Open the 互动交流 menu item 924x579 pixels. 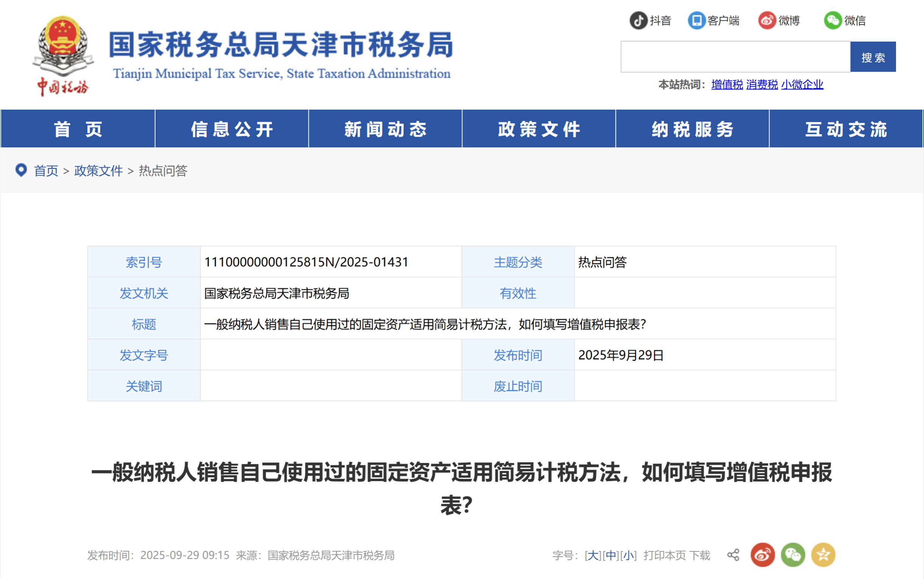(846, 129)
